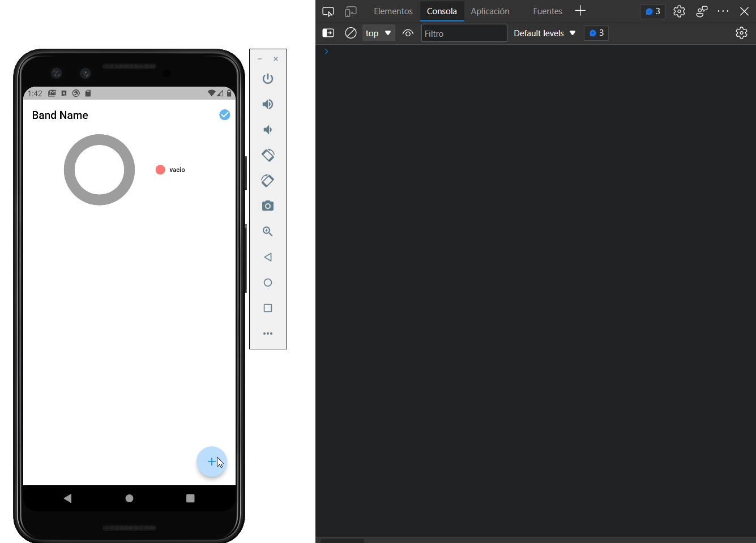The width and height of the screenshot is (756, 543).
Task: Tap the Android home circle on the phone screen
Action: (x=129, y=498)
